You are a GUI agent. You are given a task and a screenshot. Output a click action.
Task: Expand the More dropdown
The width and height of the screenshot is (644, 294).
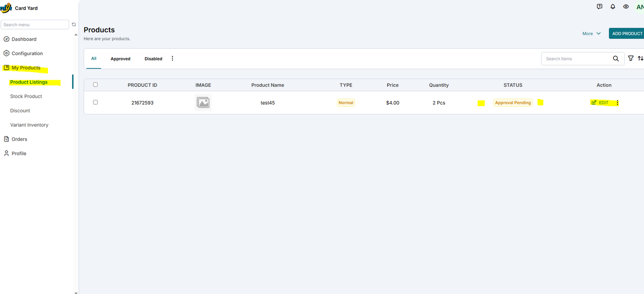(x=591, y=33)
